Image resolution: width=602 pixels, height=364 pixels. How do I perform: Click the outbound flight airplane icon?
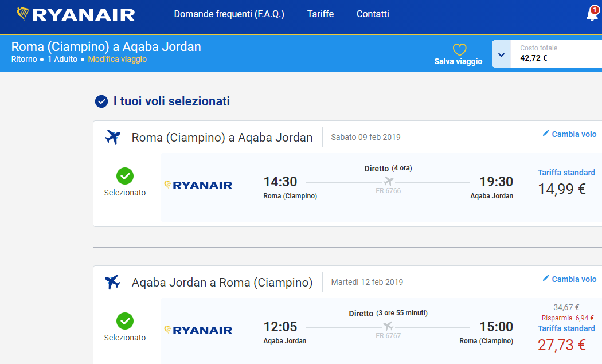tap(112, 137)
